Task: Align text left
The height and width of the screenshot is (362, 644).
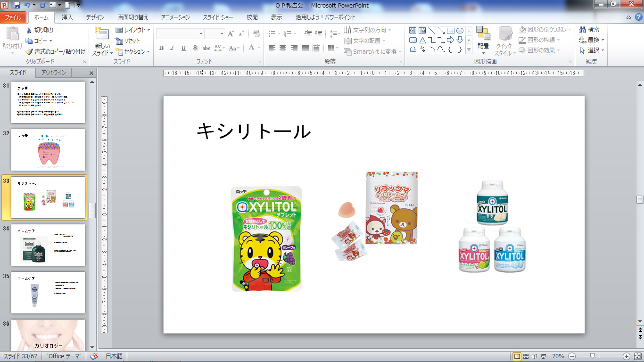Action: click(272, 48)
